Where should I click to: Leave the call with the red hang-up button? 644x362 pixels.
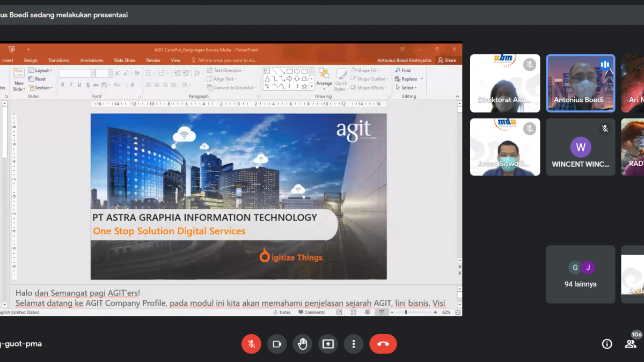pyautogui.click(x=383, y=344)
